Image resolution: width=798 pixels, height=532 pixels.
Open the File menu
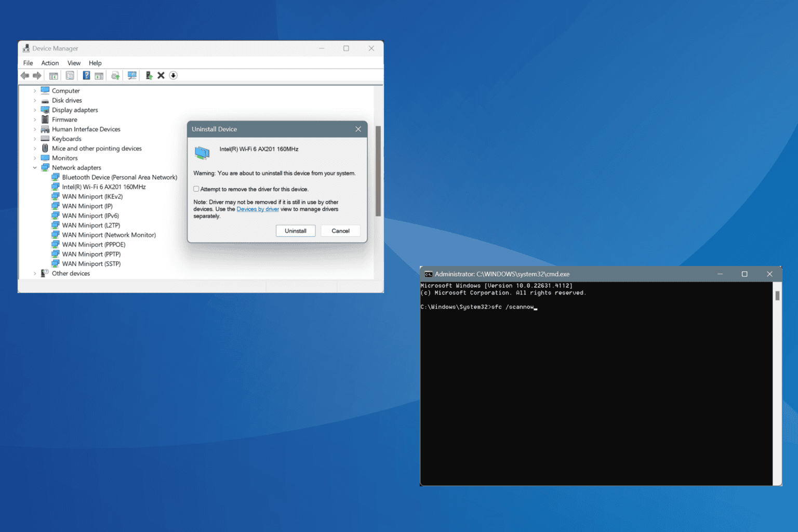(28, 63)
